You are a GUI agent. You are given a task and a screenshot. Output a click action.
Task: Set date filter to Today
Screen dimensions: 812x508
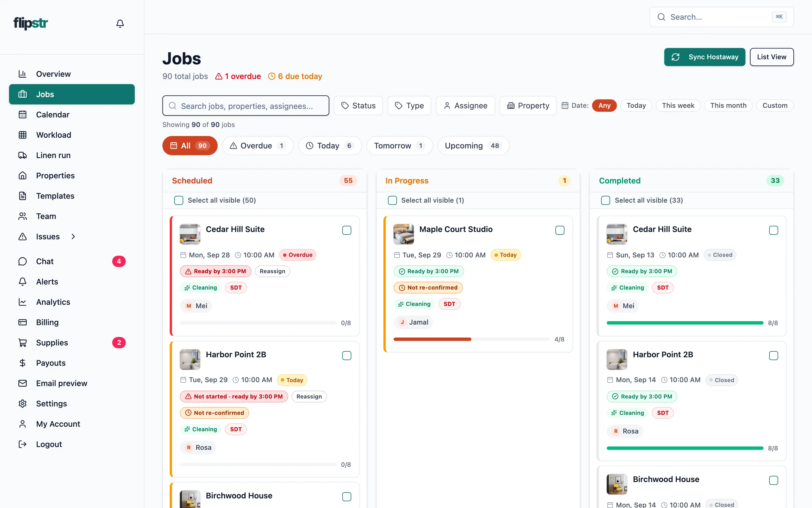click(636, 106)
